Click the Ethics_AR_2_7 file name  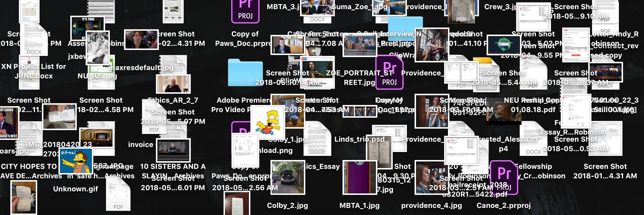tap(173, 100)
